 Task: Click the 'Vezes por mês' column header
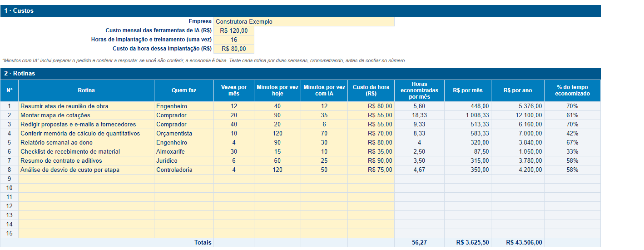click(x=234, y=90)
